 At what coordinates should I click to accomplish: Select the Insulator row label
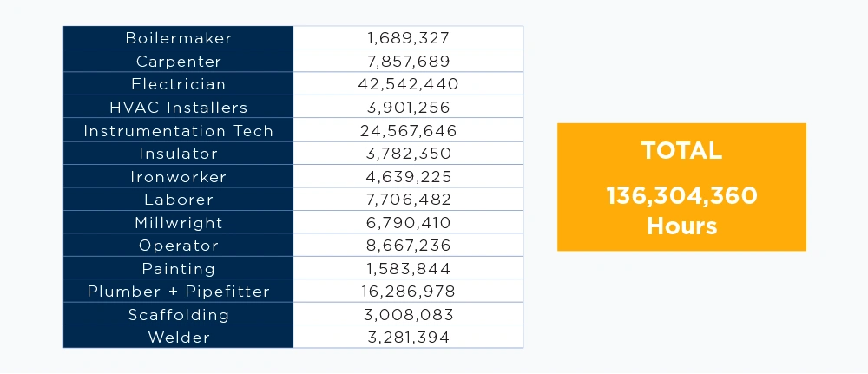178,153
